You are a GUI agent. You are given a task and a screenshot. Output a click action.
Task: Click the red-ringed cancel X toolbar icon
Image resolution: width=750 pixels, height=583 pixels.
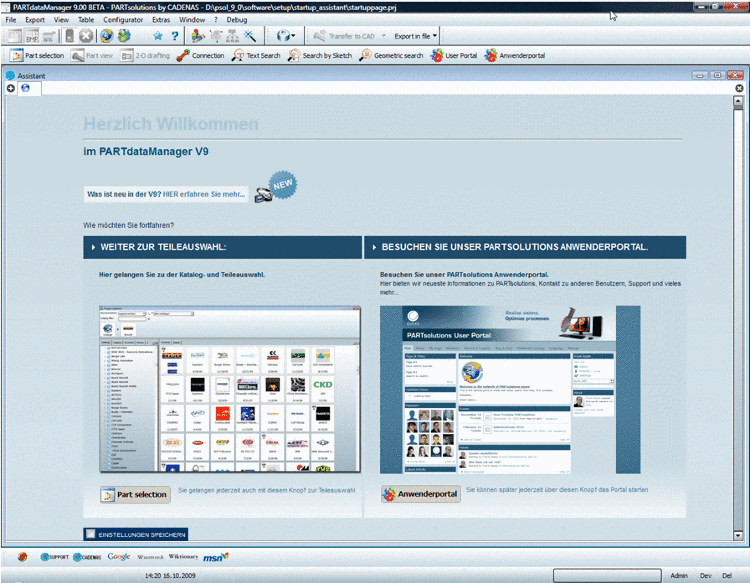[x=86, y=36]
